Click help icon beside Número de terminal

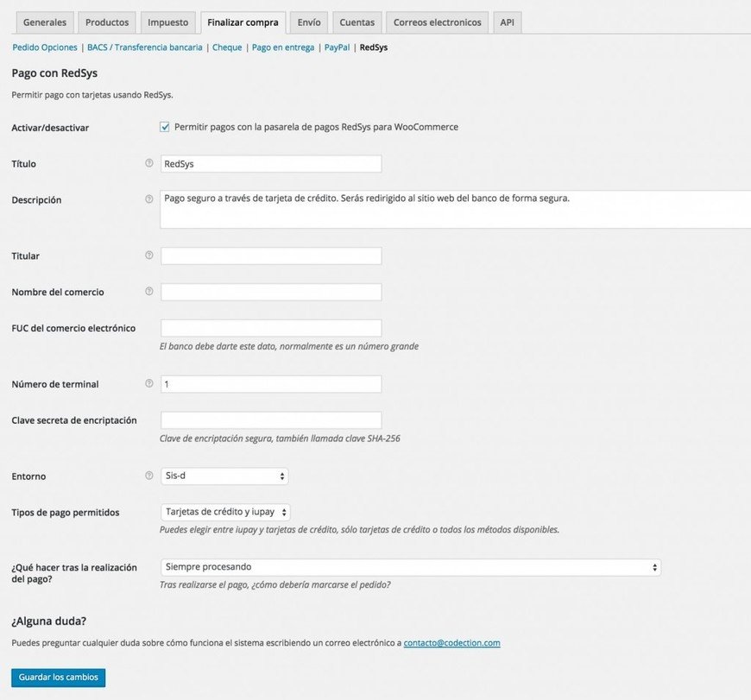149,383
